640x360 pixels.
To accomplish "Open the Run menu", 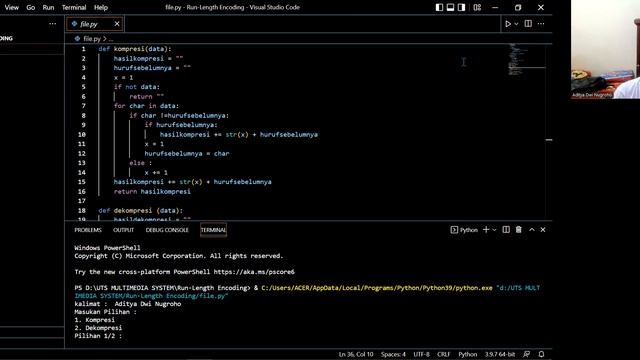I will tap(48, 7).
